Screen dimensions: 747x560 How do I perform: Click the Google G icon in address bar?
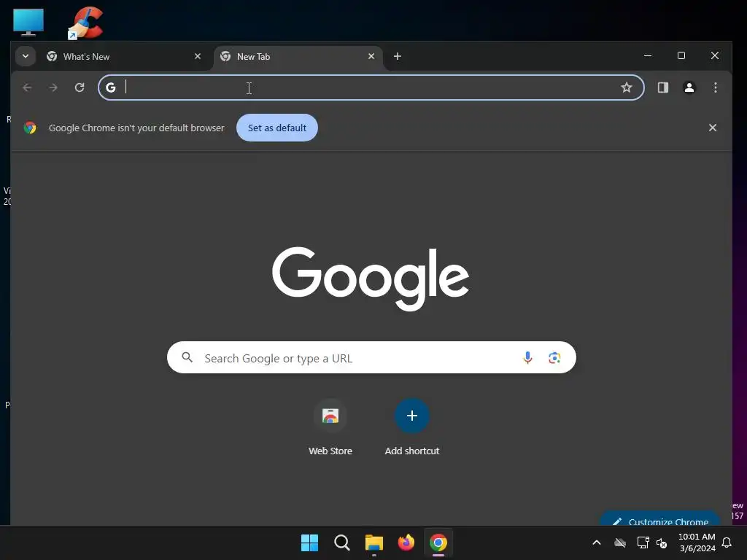click(x=111, y=87)
